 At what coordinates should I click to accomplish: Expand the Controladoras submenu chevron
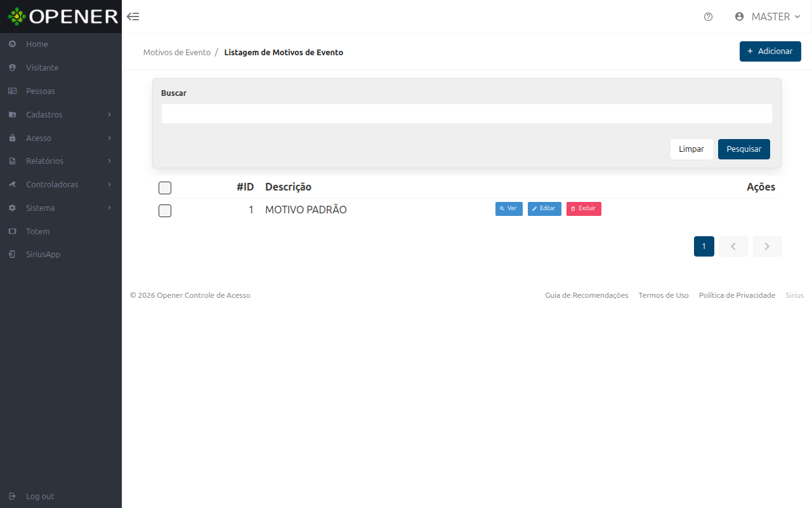point(110,184)
